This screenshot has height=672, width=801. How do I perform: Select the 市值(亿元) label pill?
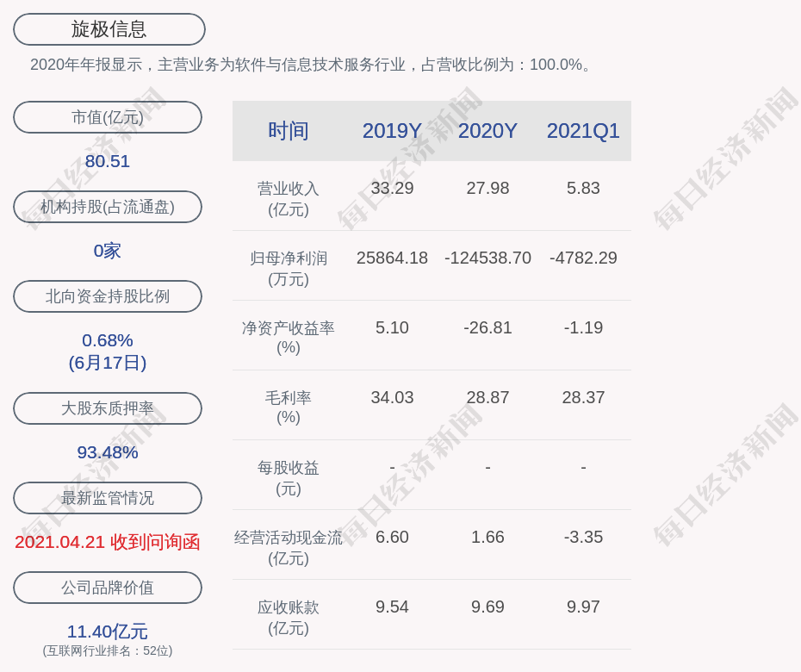pyautogui.click(x=108, y=117)
